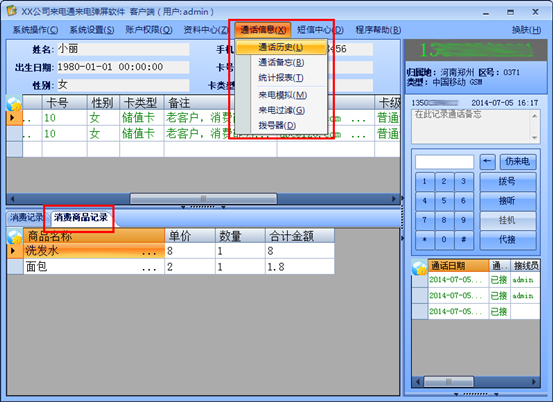Click scroll down arrow in call memo box
Viewport: 553px width, 402px height.
535,138
